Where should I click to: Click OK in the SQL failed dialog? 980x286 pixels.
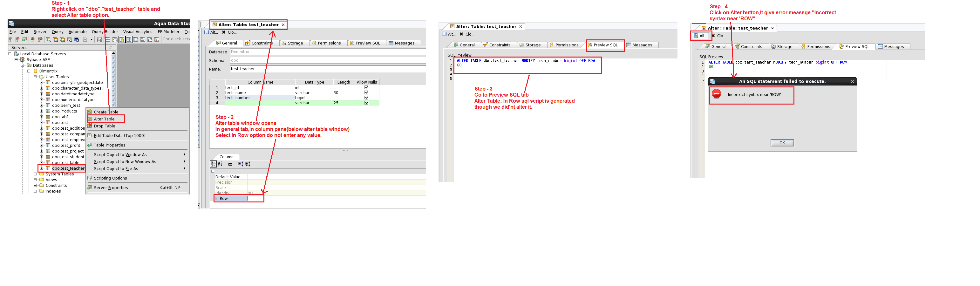tap(782, 143)
